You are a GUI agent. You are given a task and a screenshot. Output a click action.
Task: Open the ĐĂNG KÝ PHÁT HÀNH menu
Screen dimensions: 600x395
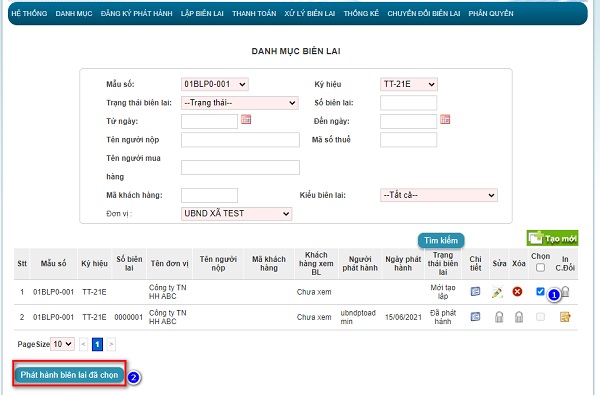coord(137,13)
